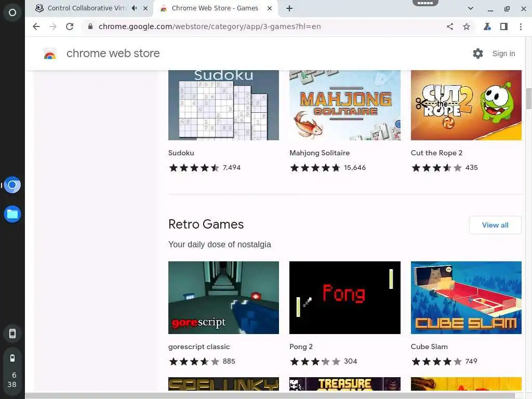Open the Cube Slam thumbnail

pos(466,298)
